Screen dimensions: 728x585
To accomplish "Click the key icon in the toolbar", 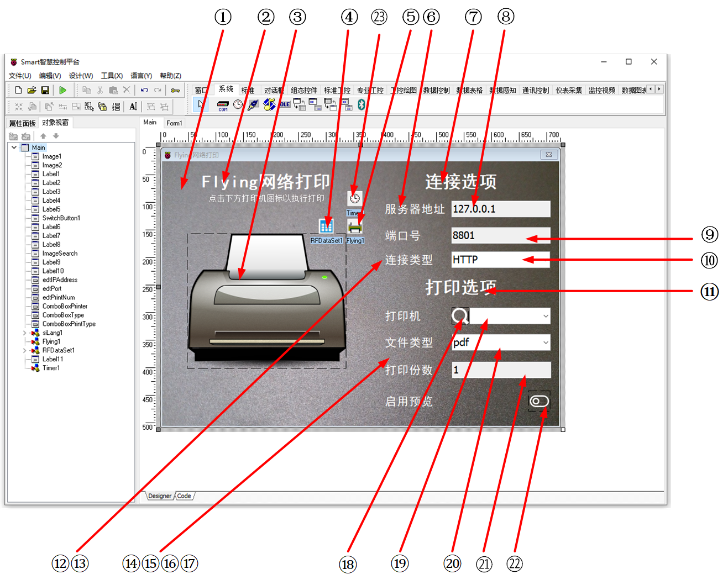I will pyautogui.click(x=175, y=90).
